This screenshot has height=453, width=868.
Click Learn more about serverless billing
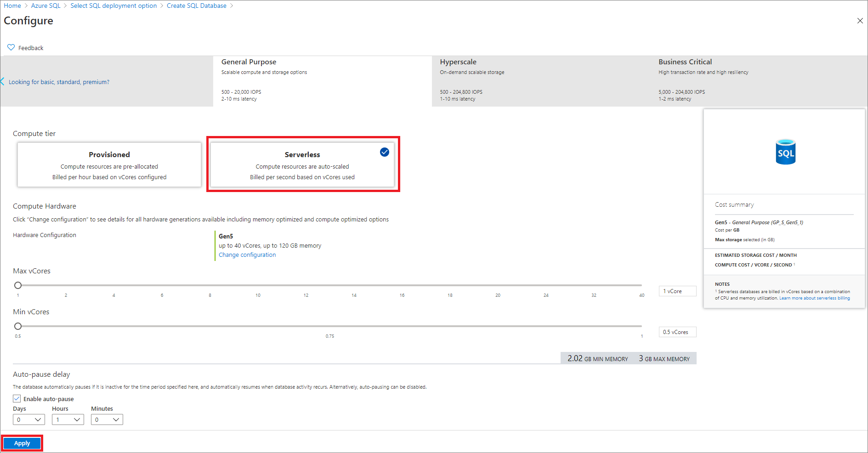(x=814, y=298)
